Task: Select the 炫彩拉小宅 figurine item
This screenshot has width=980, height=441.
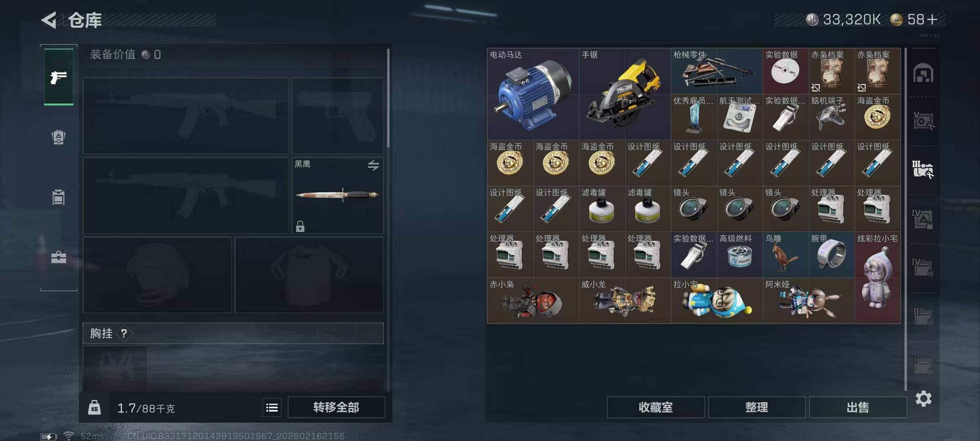Action: coord(878,278)
